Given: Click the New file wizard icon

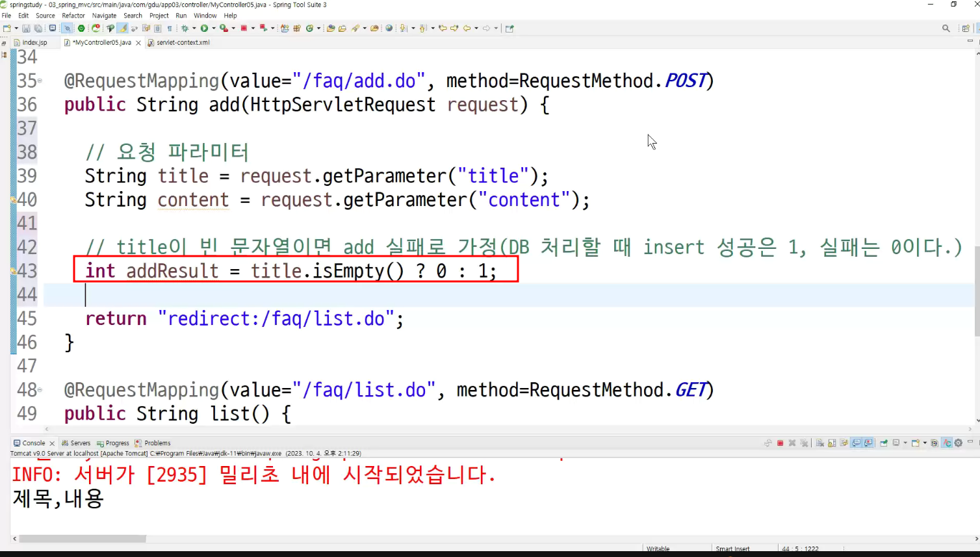Looking at the screenshot, I should coord(6,28).
